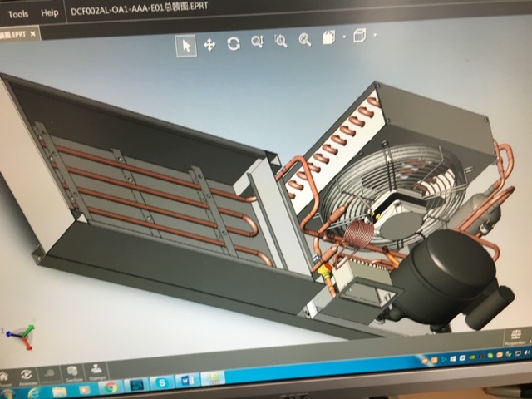Activate the Pan tool
Screen dimensions: 532x399
209,44
